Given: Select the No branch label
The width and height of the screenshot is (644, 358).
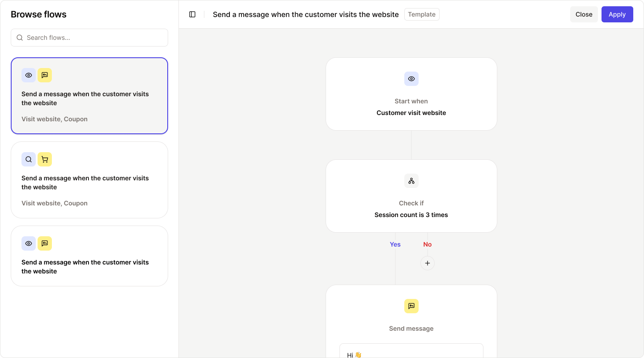Looking at the screenshot, I should coord(427,244).
